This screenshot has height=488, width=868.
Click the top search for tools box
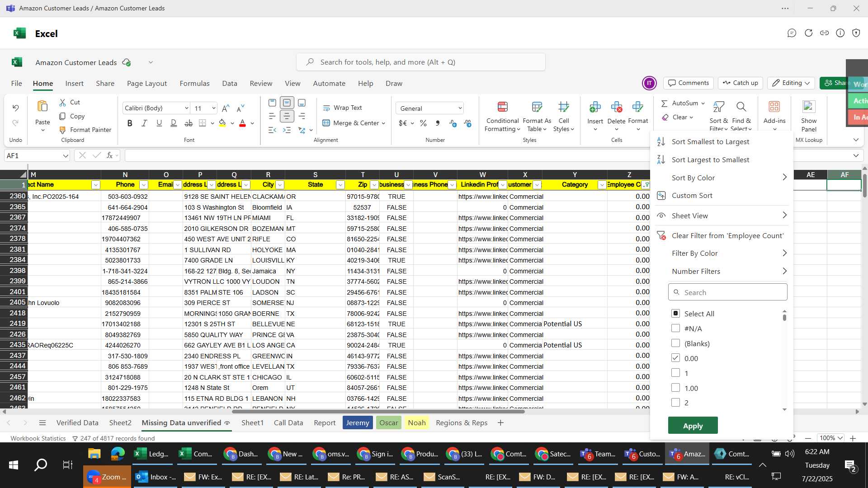[x=420, y=62]
